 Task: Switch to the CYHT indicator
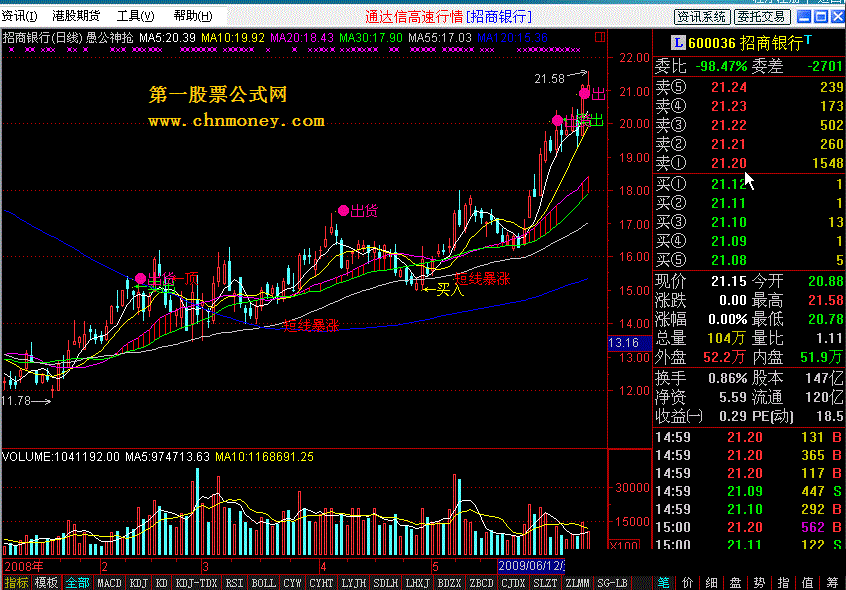322,583
